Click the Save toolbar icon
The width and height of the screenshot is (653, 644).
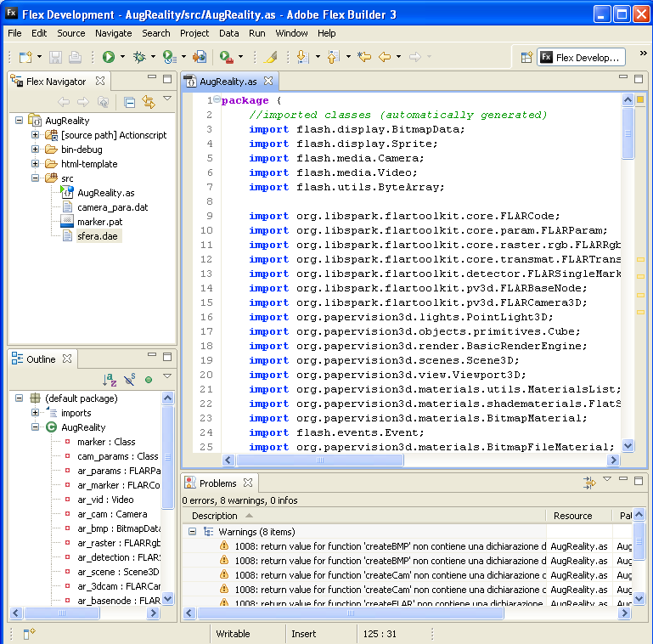pos(55,57)
